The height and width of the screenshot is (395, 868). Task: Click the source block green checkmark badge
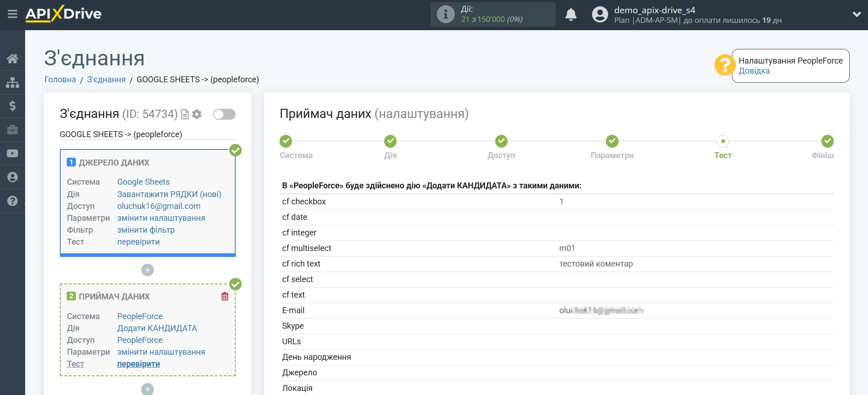point(235,150)
